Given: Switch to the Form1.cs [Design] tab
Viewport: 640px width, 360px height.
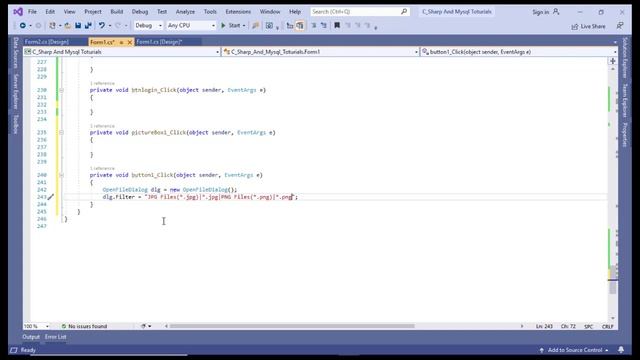Looking at the screenshot, I should tap(159, 42).
